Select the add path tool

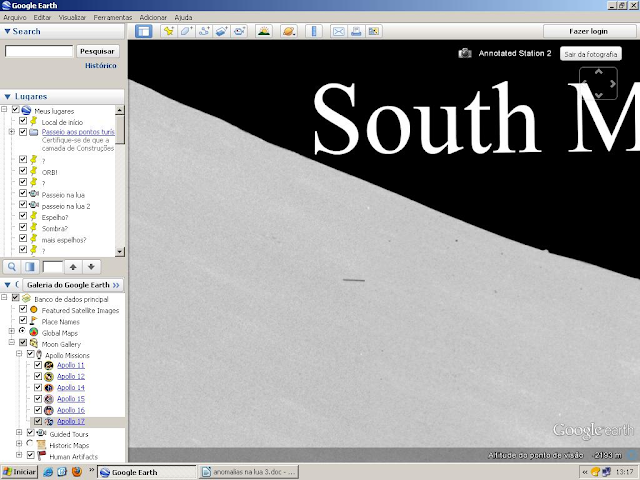tap(204, 31)
